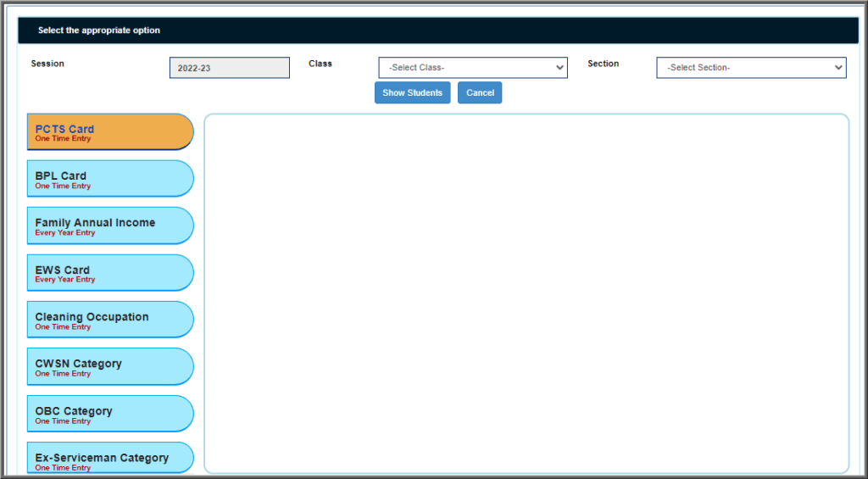Go to the OBC Category tab

point(109,414)
